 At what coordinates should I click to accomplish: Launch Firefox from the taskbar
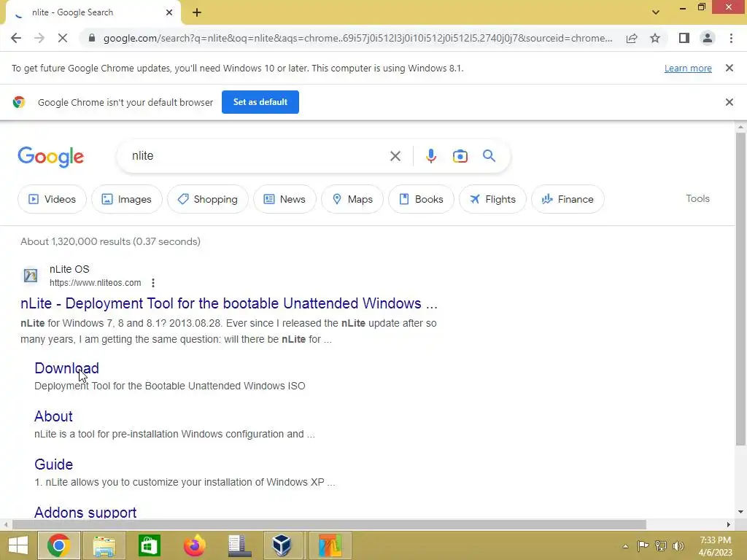point(194,545)
